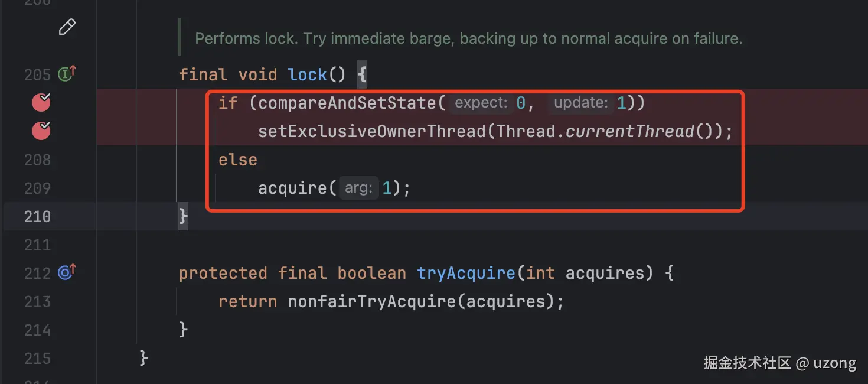Click the 'expect:' inlay parameter hint
The width and height of the screenshot is (868, 384).
[481, 103]
